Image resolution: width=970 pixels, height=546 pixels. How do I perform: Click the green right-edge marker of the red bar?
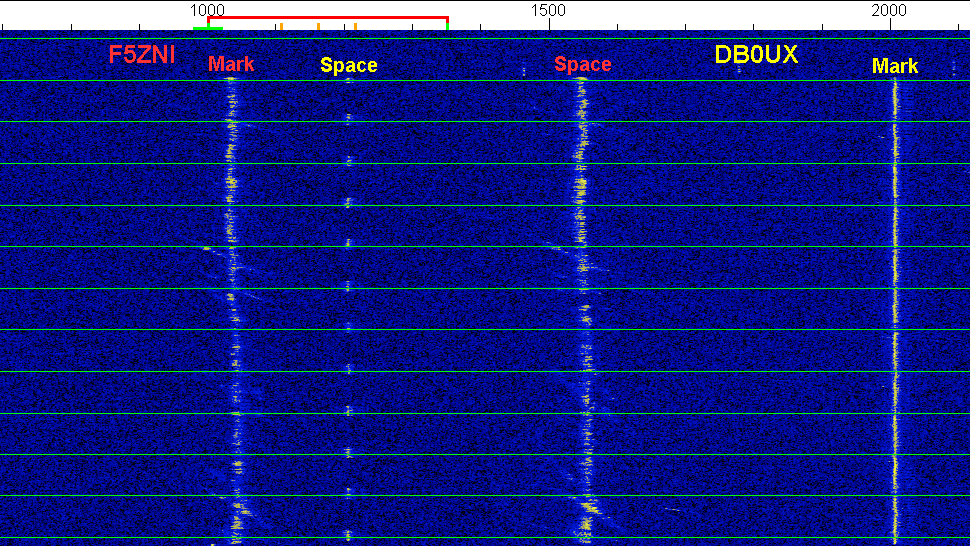[447, 27]
